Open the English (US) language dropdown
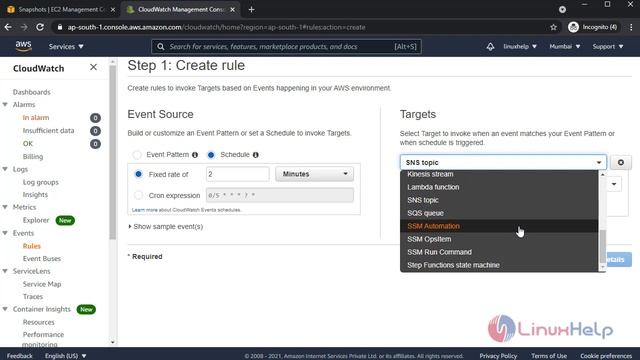 tap(65, 356)
